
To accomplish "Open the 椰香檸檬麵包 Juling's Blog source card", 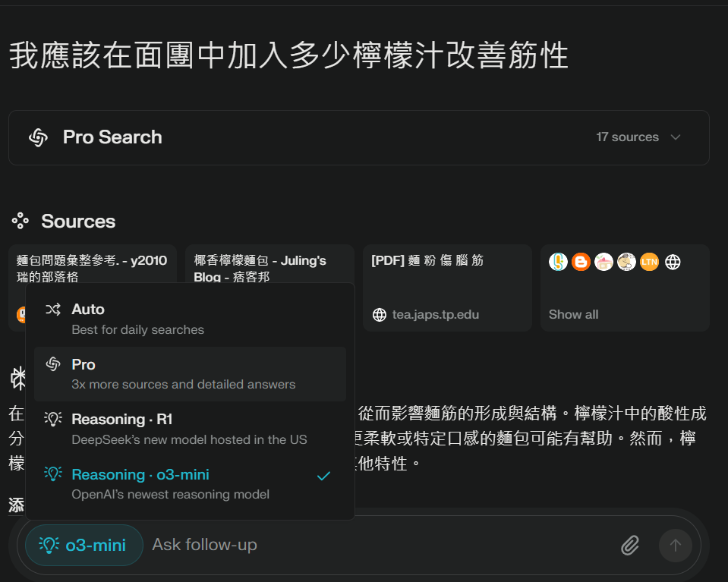I will coord(269,263).
